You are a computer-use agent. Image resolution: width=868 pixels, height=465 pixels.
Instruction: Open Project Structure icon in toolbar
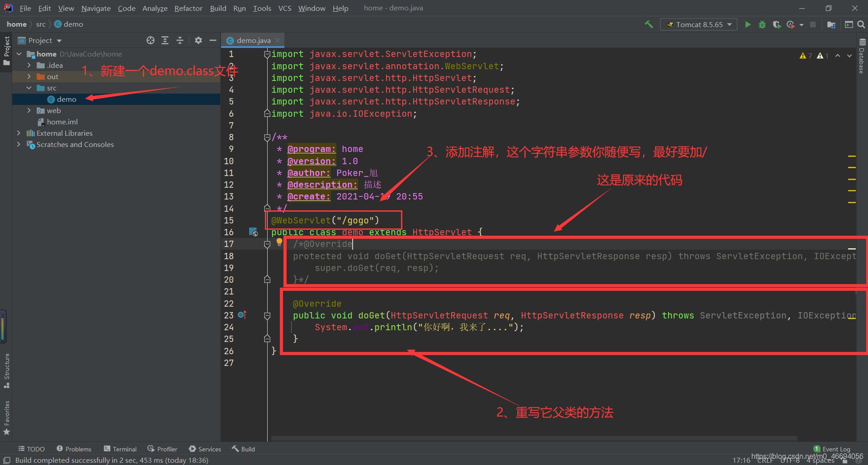pyautogui.click(x=831, y=24)
